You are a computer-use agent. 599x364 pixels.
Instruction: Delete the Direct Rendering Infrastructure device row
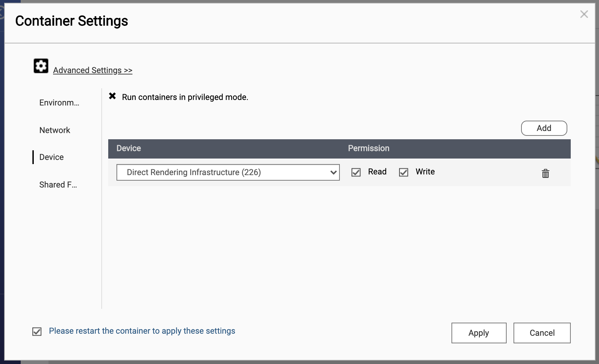click(545, 173)
